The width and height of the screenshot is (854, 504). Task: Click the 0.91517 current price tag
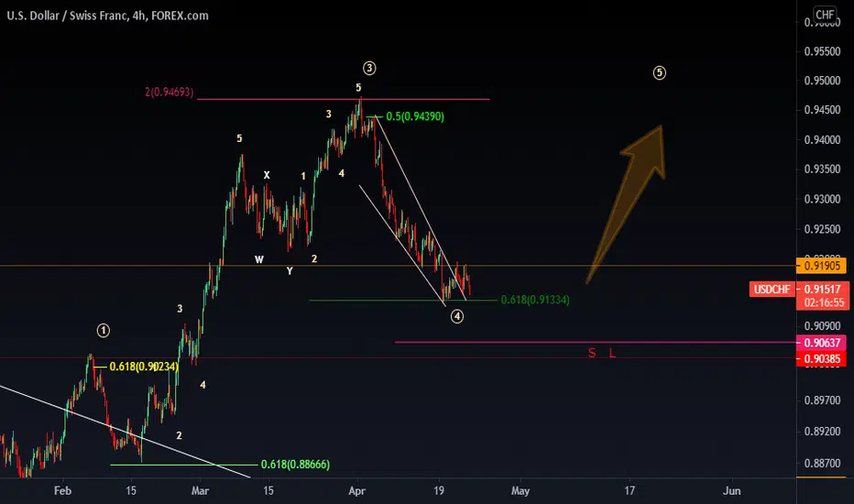[x=823, y=290]
